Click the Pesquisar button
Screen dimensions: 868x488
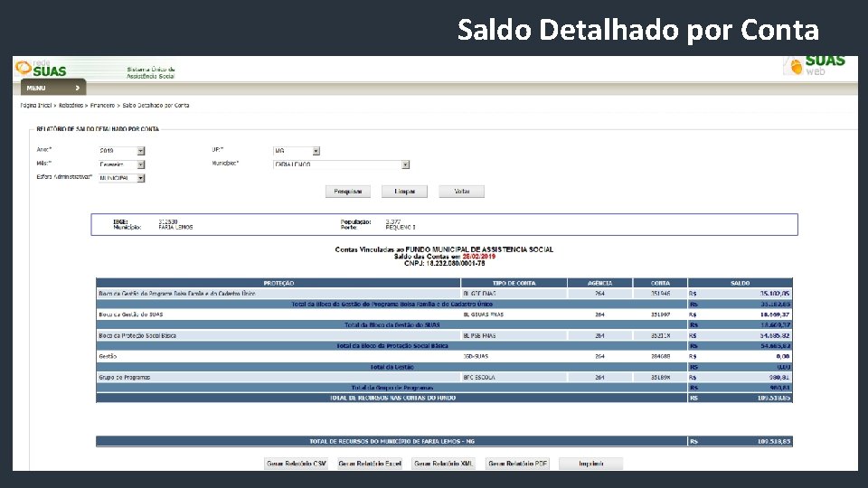(347, 192)
